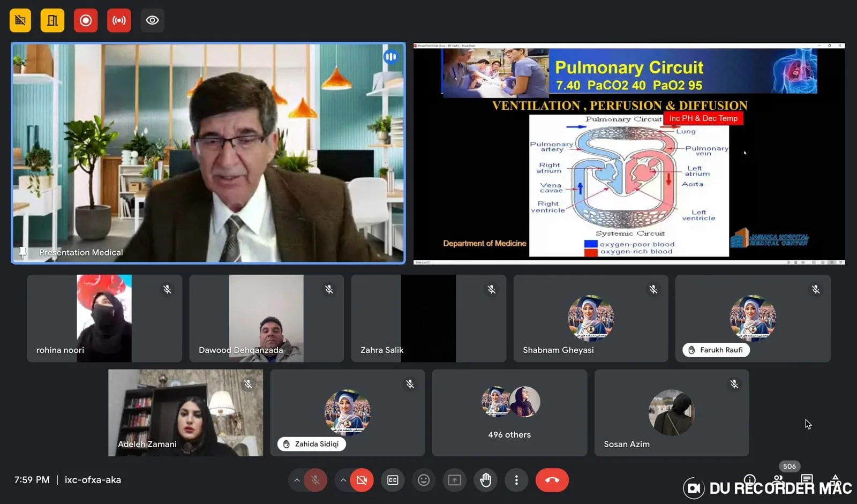Raise hand using the hand icon
This screenshot has height=504, width=857.
click(485, 480)
